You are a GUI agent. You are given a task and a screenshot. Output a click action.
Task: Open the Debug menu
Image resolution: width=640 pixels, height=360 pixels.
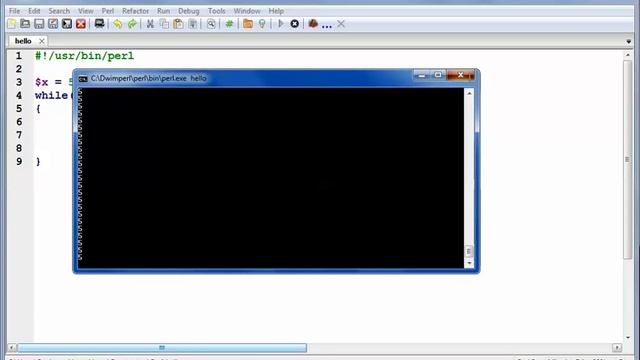(x=189, y=11)
